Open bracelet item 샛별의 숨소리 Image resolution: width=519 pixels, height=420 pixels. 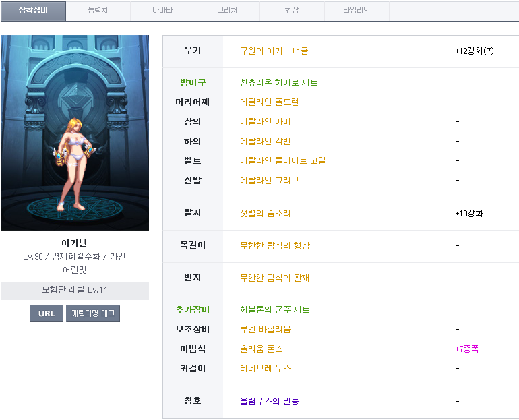point(265,214)
